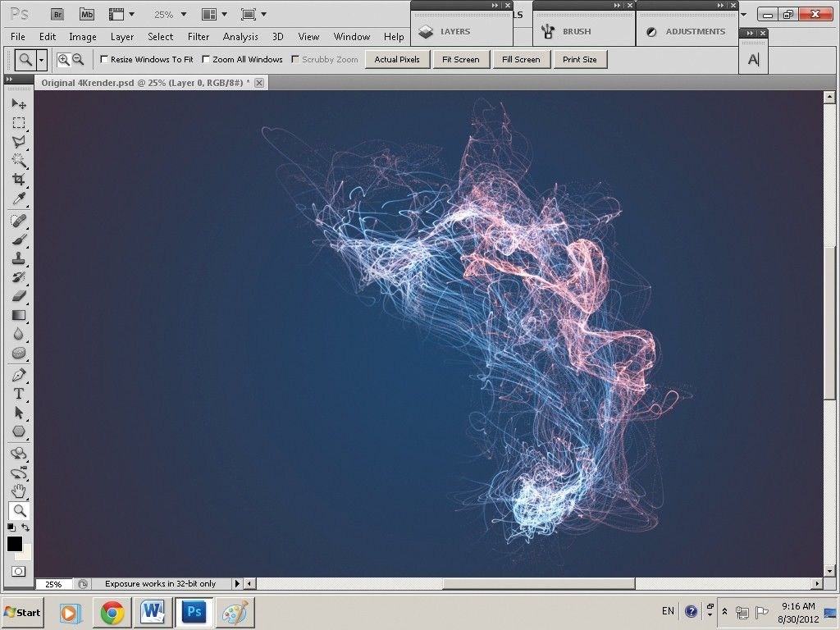Image resolution: width=840 pixels, height=630 pixels.
Task: Open the Layer menu
Action: point(122,36)
